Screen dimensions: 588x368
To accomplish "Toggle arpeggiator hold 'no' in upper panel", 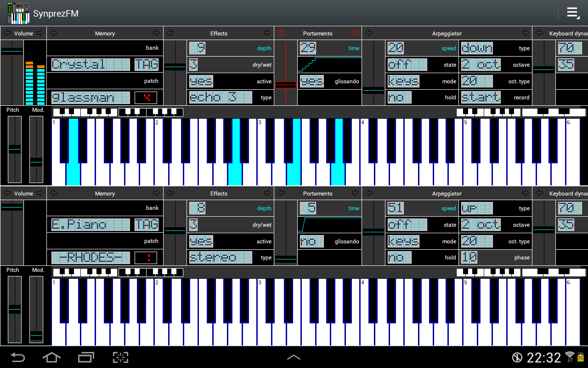I will pyautogui.click(x=399, y=98).
